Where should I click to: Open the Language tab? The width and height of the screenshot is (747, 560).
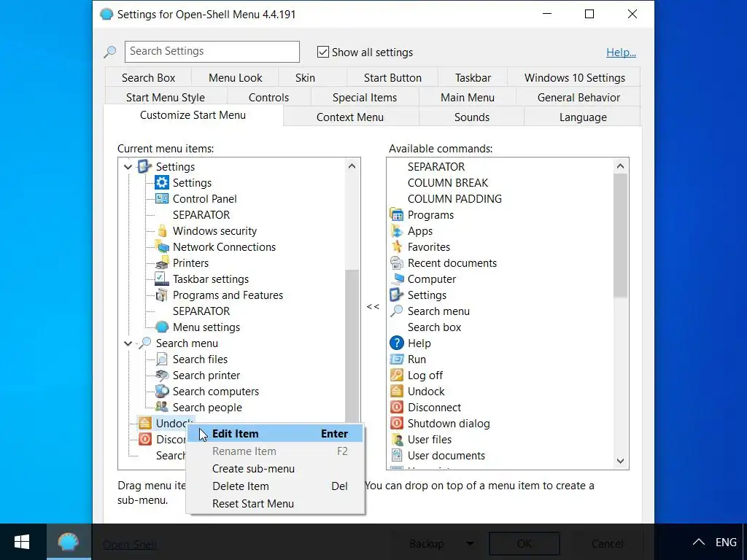tap(583, 117)
